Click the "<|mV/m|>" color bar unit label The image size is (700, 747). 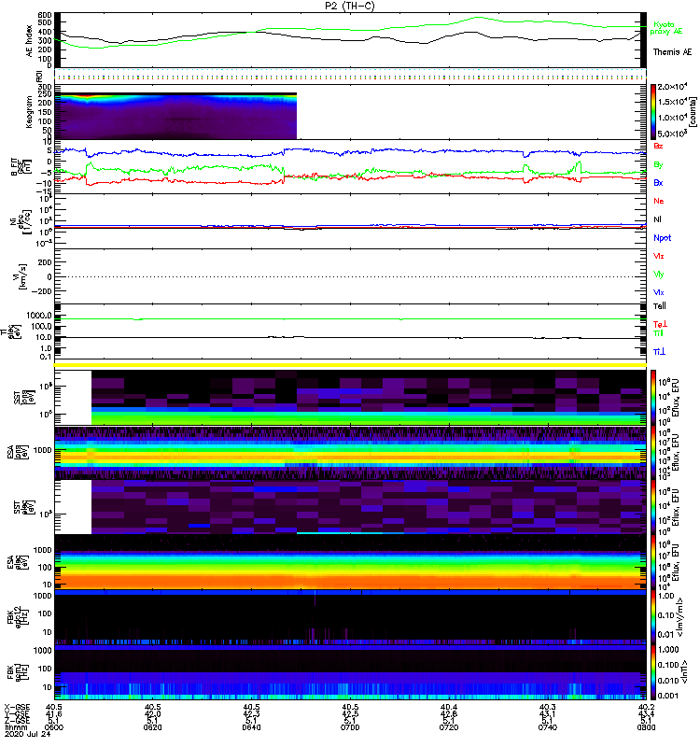[x=681, y=617]
